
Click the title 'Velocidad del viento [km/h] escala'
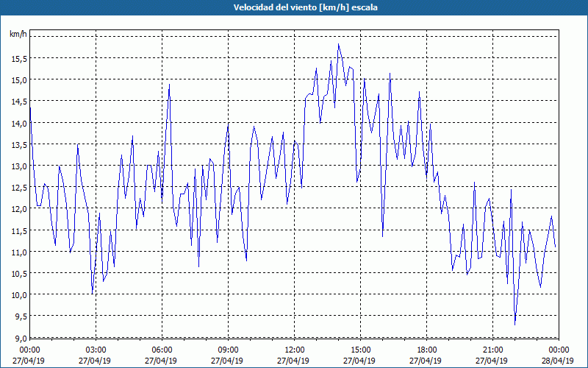coord(305,7)
